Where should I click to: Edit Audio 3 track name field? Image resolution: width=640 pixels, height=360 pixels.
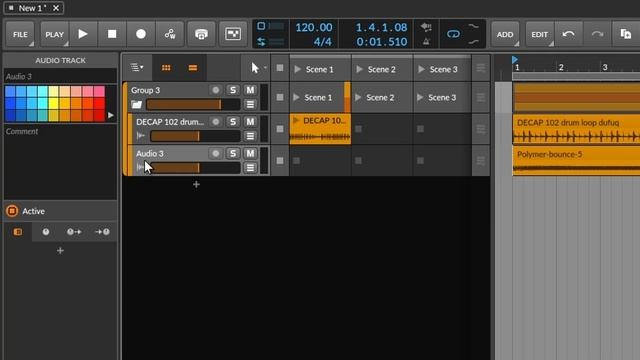pyautogui.click(x=60, y=76)
